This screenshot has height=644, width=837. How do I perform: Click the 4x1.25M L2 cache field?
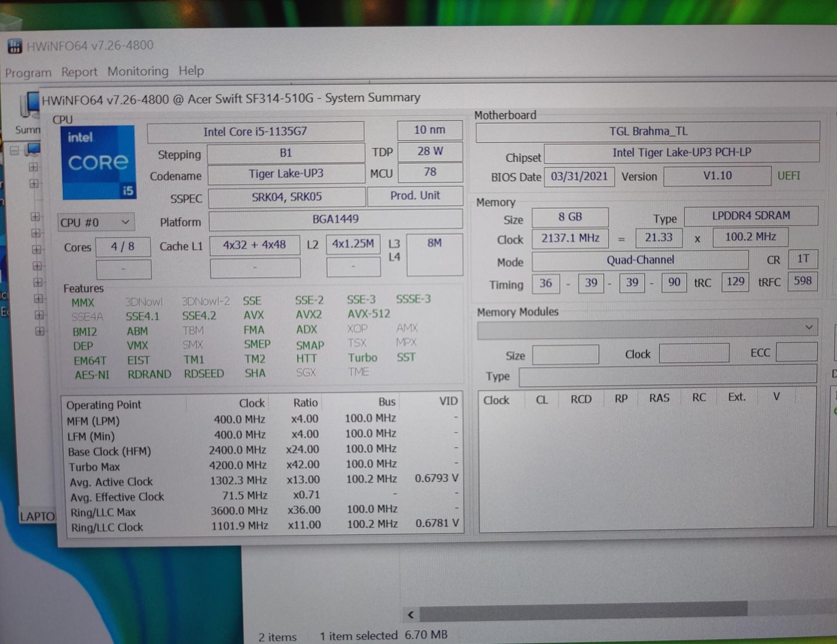coord(353,244)
